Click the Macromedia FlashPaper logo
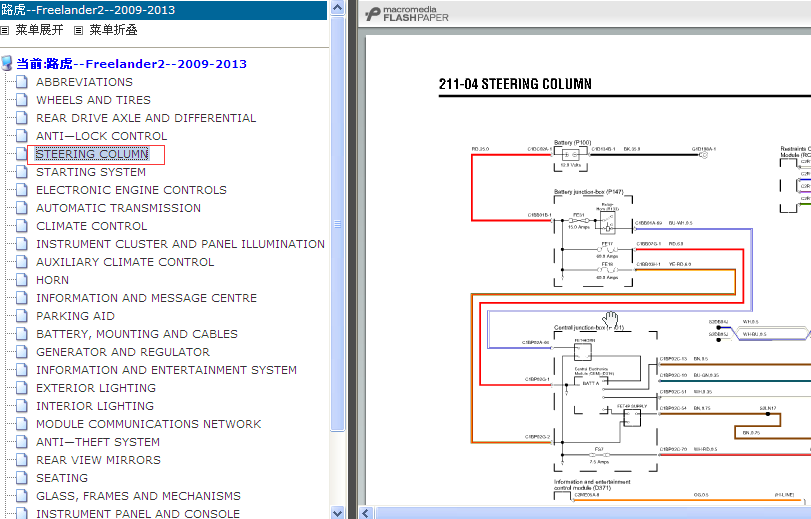Viewport: 811px width, 519px height. tap(407, 14)
